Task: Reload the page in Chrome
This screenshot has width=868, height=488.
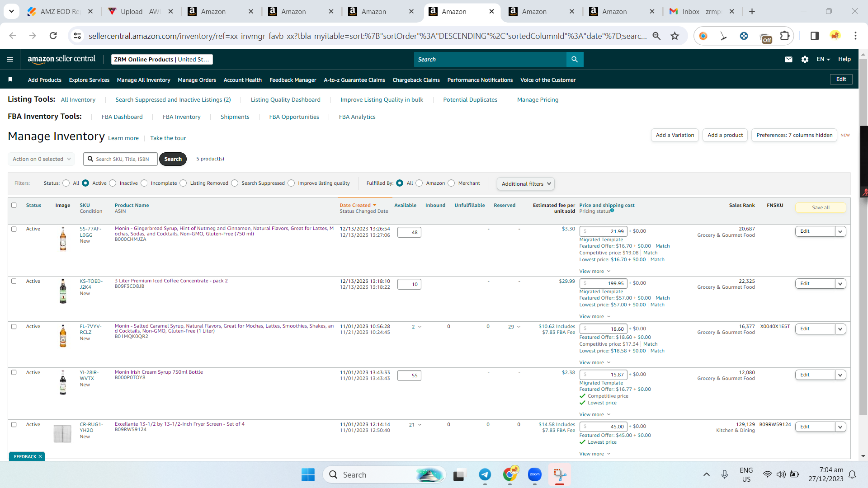Action: [x=53, y=36]
